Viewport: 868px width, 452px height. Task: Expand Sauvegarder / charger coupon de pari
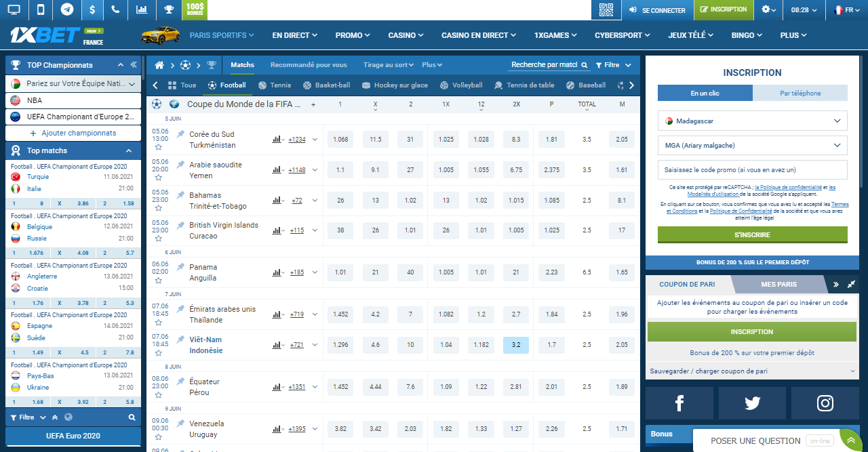coord(752,371)
